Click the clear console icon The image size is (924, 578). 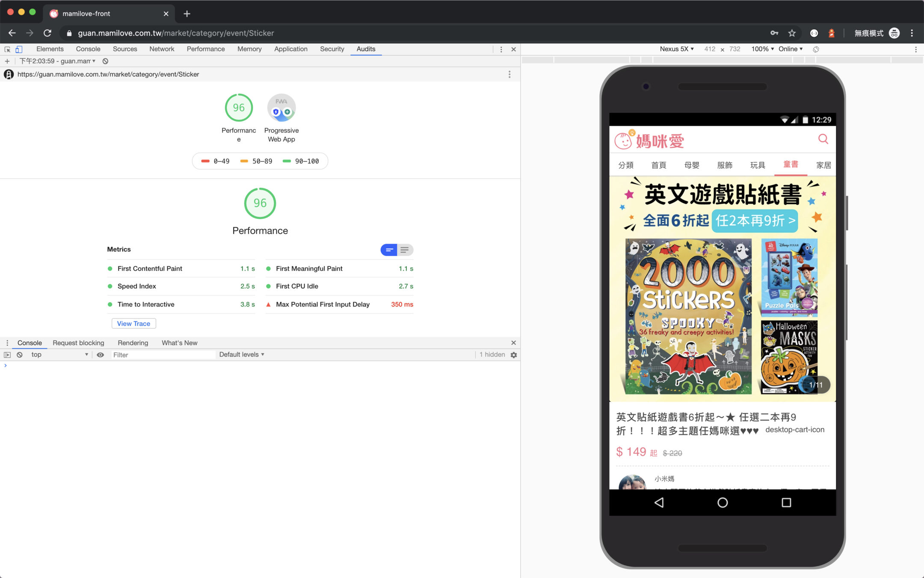[x=20, y=355]
